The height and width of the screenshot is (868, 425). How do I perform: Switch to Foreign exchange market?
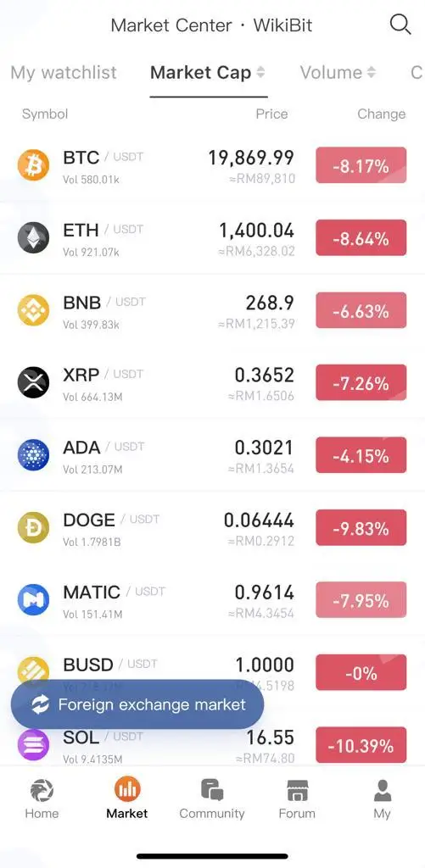tap(137, 704)
